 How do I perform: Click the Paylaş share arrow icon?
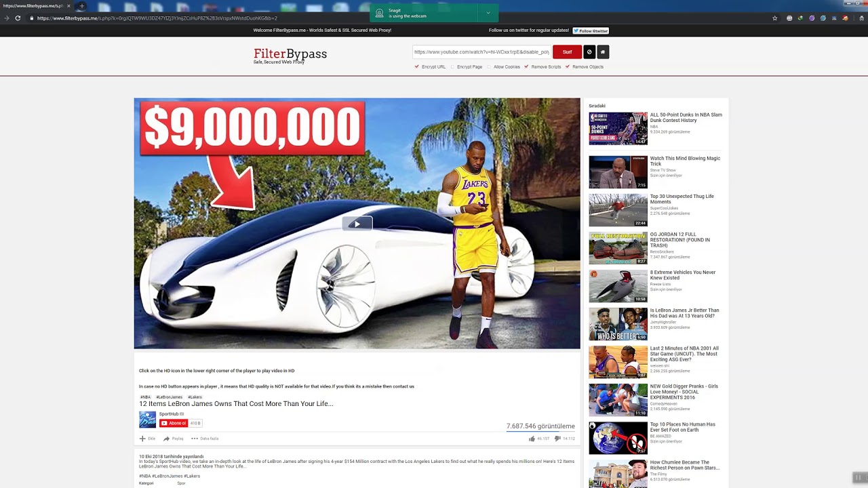[166, 439]
